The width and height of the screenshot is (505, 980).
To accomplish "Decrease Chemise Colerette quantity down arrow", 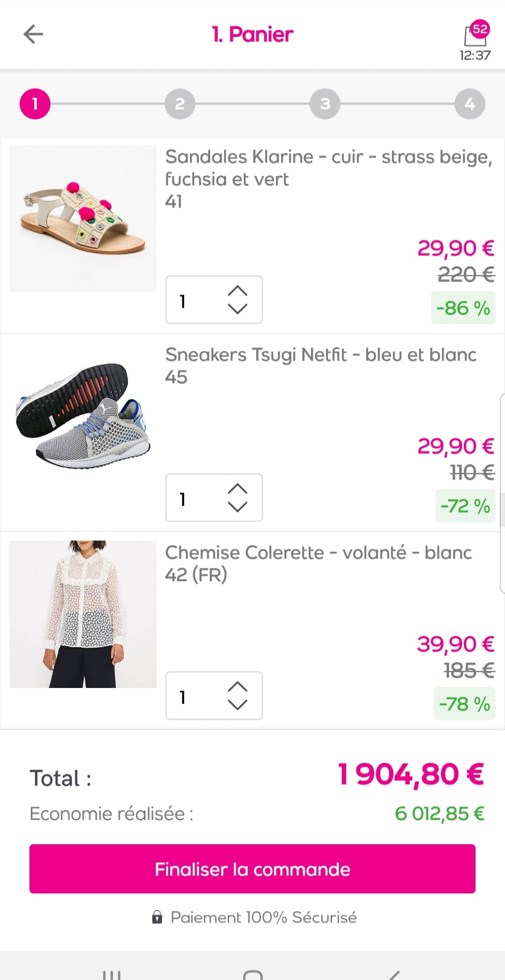I will click(x=237, y=705).
